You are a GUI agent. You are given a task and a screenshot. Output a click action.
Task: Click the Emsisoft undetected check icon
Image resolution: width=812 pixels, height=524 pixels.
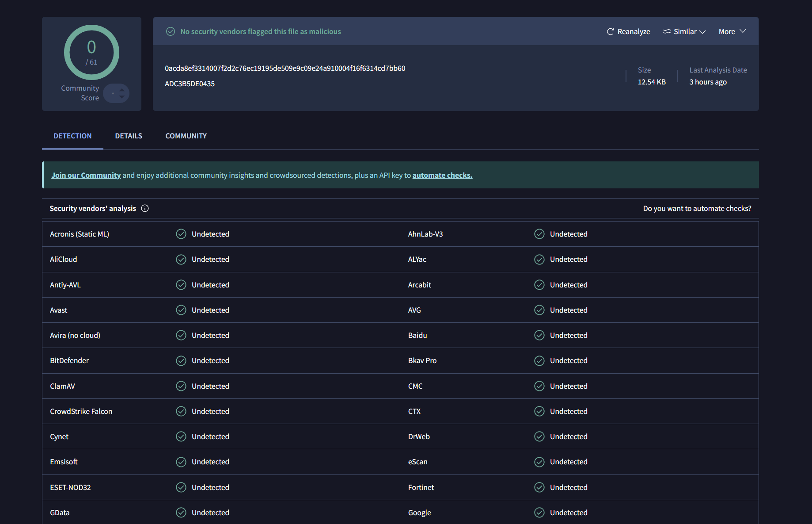coord(181,462)
